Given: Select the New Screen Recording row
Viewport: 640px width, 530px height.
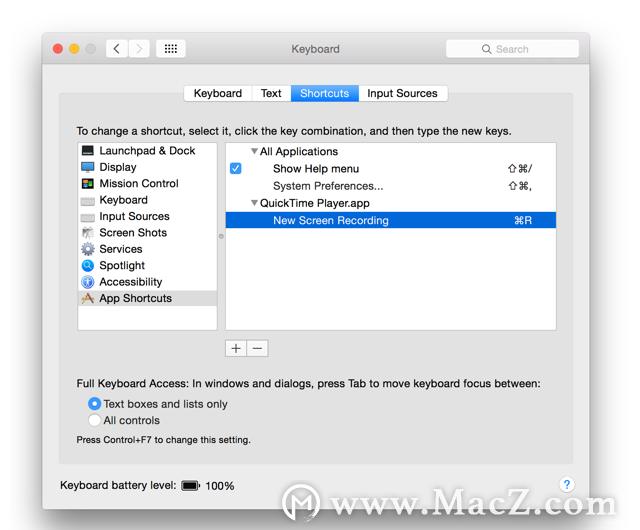Looking at the screenshot, I should click(x=391, y=220).
